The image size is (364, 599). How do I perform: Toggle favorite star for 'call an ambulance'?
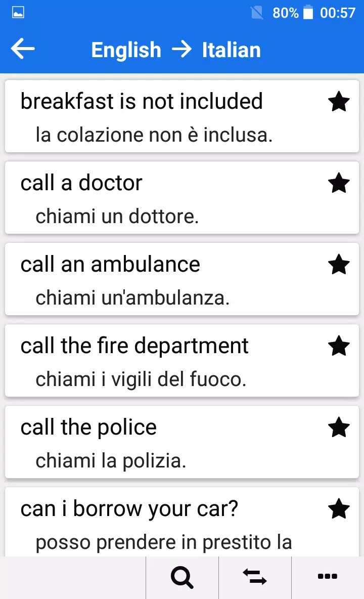tap(339, 265)
